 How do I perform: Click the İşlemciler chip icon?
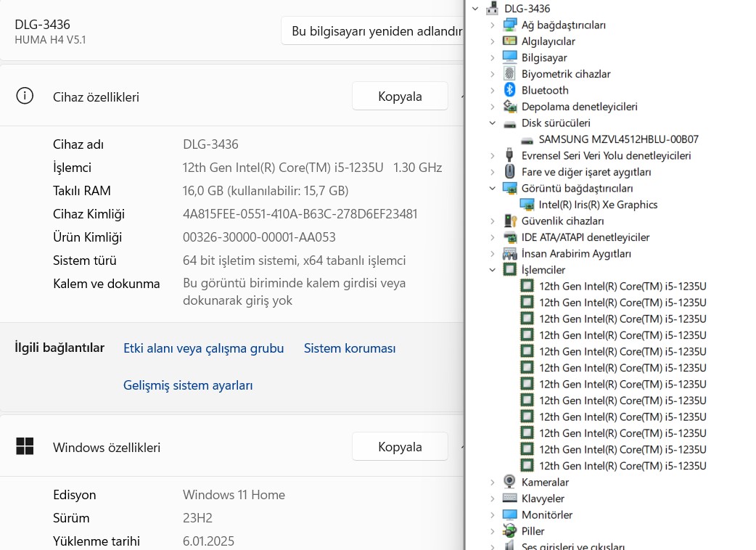(x=509, y=269)
